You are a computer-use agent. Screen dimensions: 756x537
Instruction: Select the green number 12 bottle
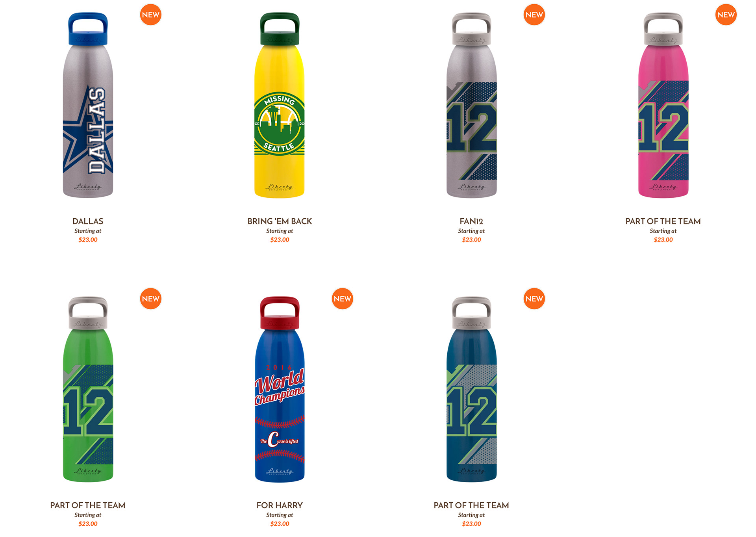(x=88, y=389)
